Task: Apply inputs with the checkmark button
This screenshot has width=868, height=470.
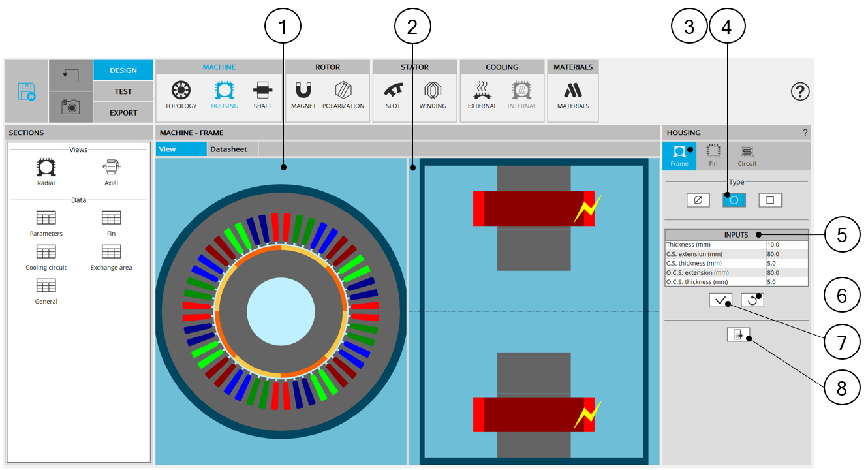Action: [x=721, y=300]
